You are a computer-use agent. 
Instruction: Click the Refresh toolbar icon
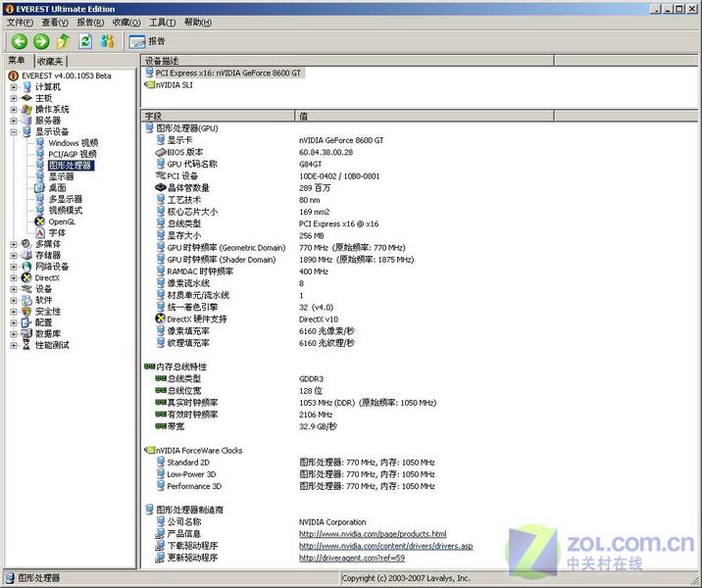pos(85,41)
